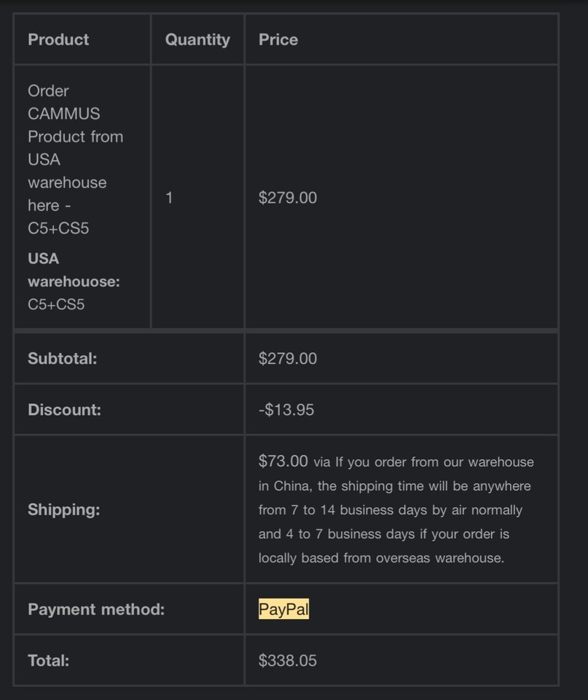Click the Total label

pyautogui.click(x=48, y=661)
